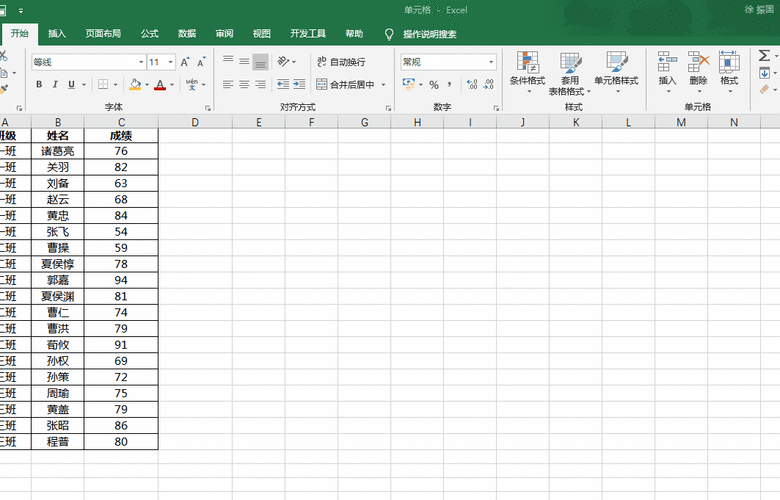Open the 公式 ribbon tab
The height and width of the screenshot is (500, 780).
[150, 34]
